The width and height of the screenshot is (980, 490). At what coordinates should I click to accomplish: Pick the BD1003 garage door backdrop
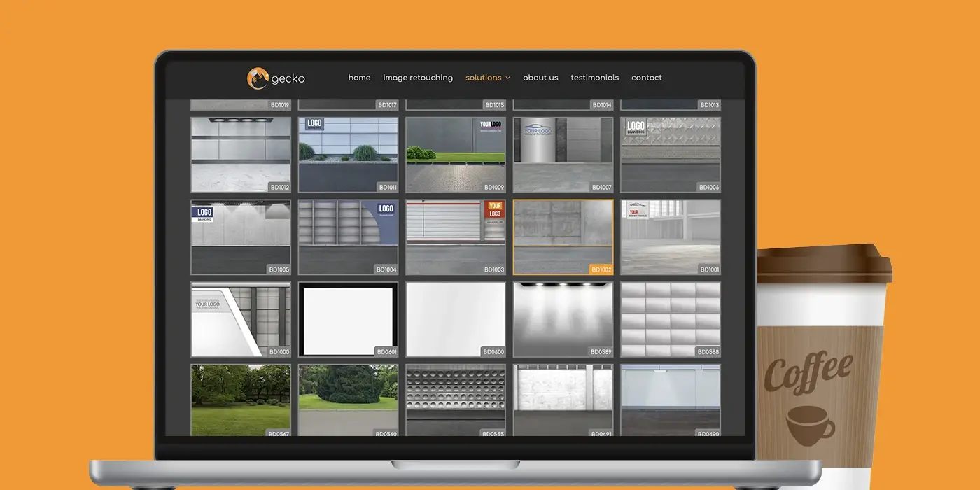[x=456, y=237]
